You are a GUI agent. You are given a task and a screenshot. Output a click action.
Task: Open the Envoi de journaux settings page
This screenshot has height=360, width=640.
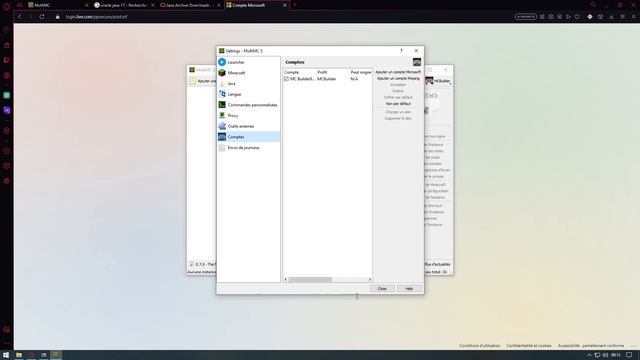249,147
